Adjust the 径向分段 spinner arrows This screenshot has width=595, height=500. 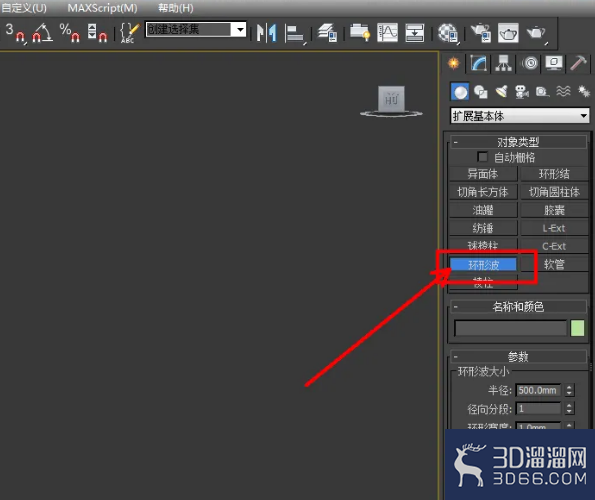[569, 409]
